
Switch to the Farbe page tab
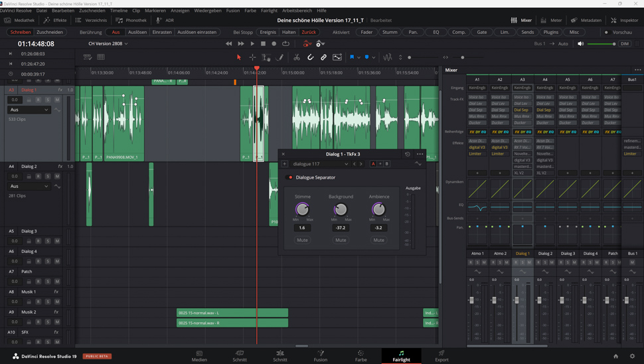pyautogui.click(x=361, y=356)
